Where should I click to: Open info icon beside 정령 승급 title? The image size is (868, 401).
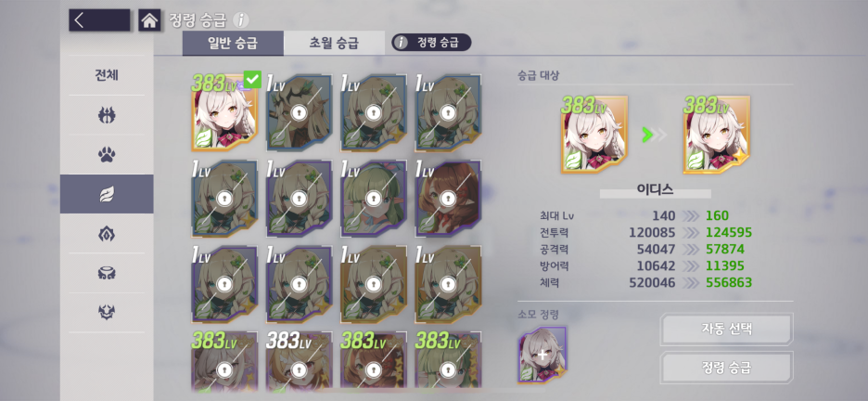pyautogui.click(x=240, y=20)
